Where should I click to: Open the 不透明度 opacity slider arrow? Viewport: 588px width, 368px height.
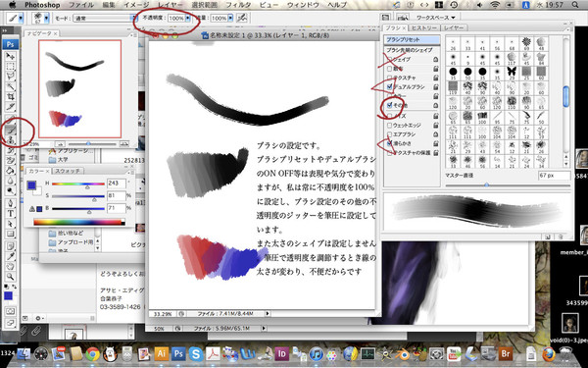(187, 18)
